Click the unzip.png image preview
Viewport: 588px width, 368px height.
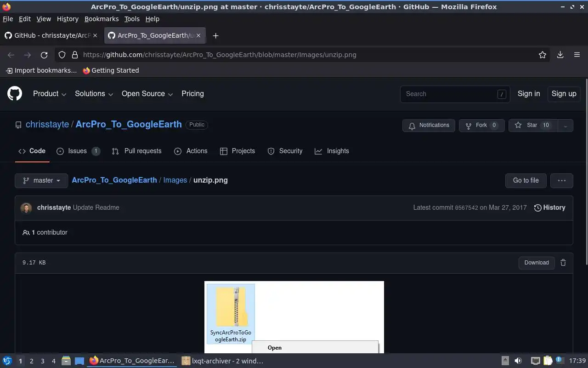click(x=294, y=317)
